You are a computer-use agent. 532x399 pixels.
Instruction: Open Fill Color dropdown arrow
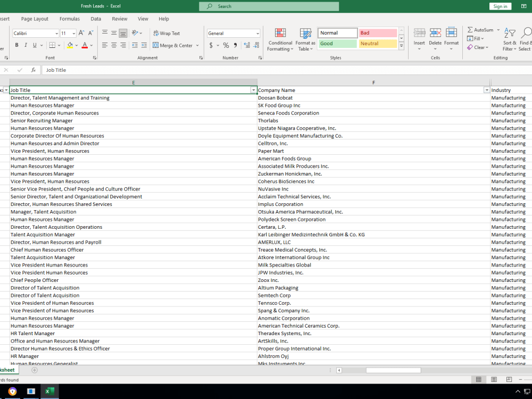(x=77, y=45)
